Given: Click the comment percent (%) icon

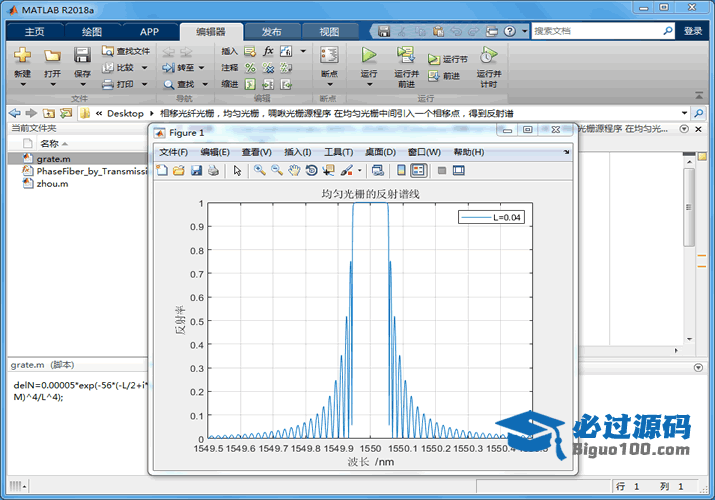Looking at the screenshot, I should (x=250, y=68).
